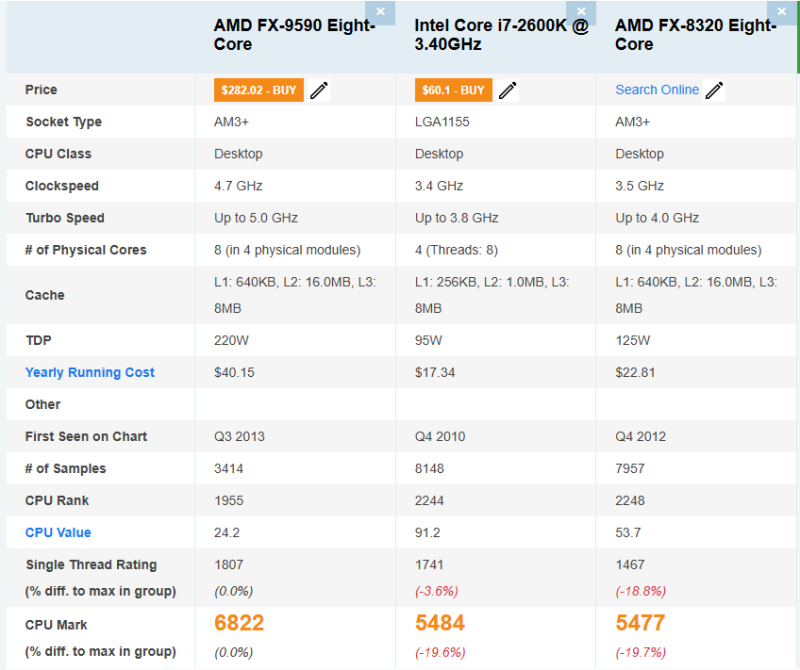Select the AMD FX-8320 Eight-Core heading
Image resolution: width=800 pixels, height=670 pixels.
(x=695, y=35)
